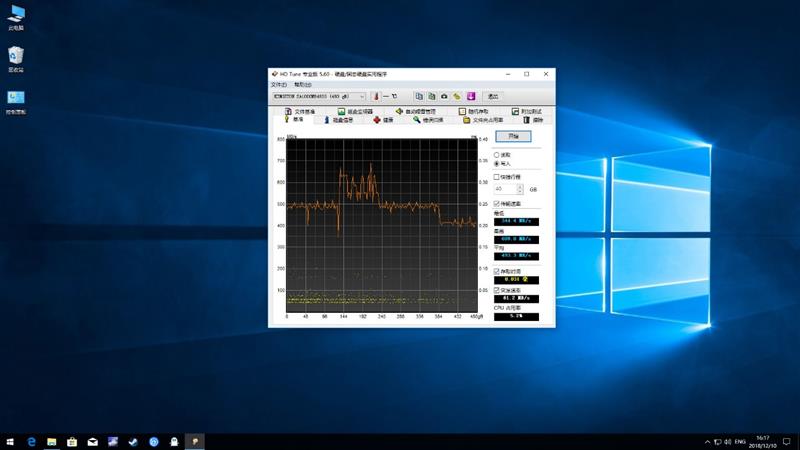Image resolution: width=800 pixels, height=450 pixels.
Task: Click the GB size spinner arrows
Action: click(520, 189)
